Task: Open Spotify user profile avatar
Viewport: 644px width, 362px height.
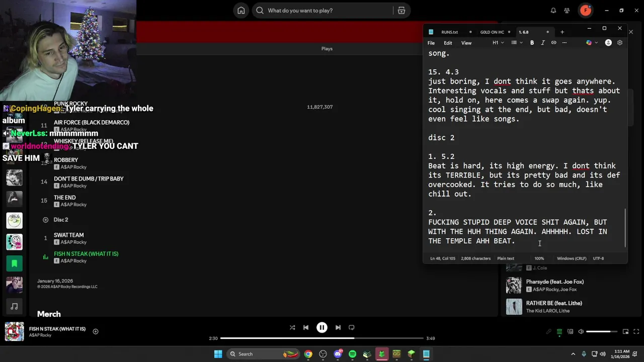Action: (x=585, y=11)
